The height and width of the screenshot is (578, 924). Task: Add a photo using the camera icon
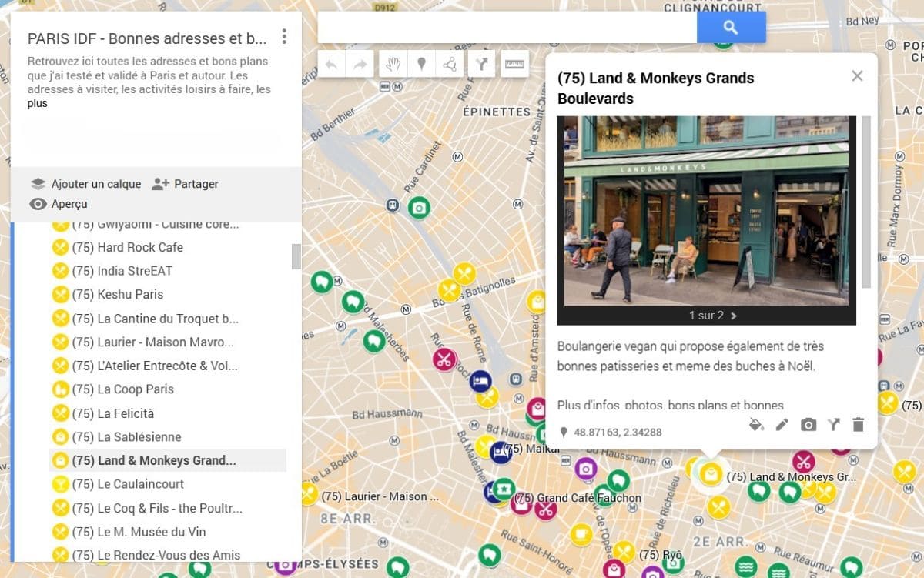(808, 424)
